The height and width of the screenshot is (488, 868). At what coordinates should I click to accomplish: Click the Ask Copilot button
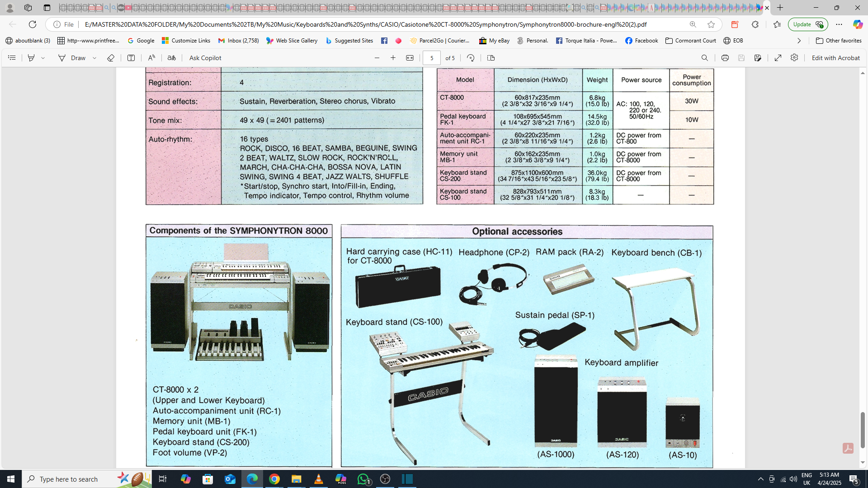[205, 58]
